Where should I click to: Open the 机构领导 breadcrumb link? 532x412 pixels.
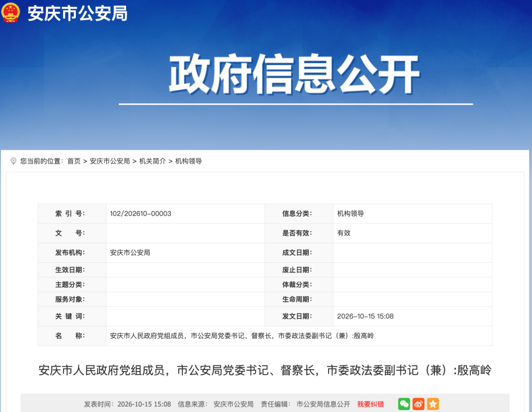(x=188, y=161)
